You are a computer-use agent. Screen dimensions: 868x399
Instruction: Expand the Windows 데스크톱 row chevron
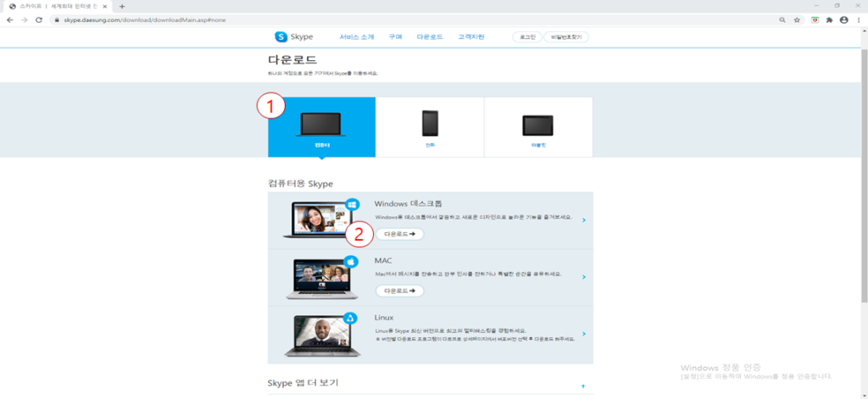coord(584,220)
